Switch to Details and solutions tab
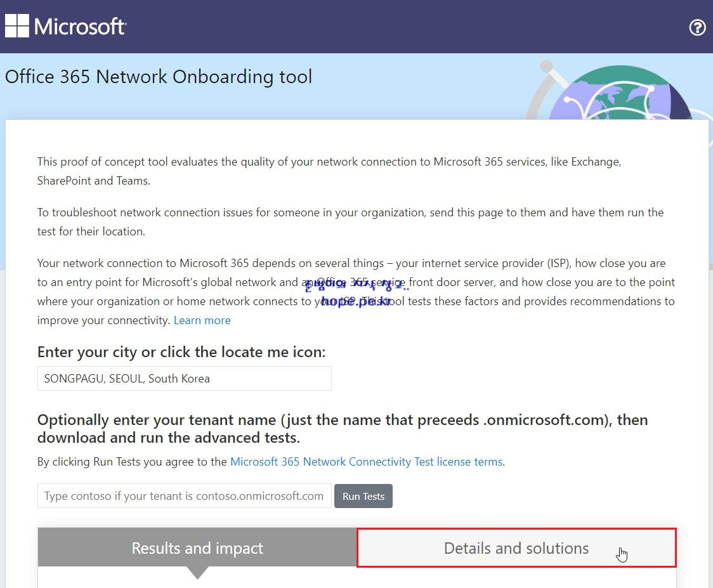Viewport: 713px width, 588px height. [x=516, y=548]
